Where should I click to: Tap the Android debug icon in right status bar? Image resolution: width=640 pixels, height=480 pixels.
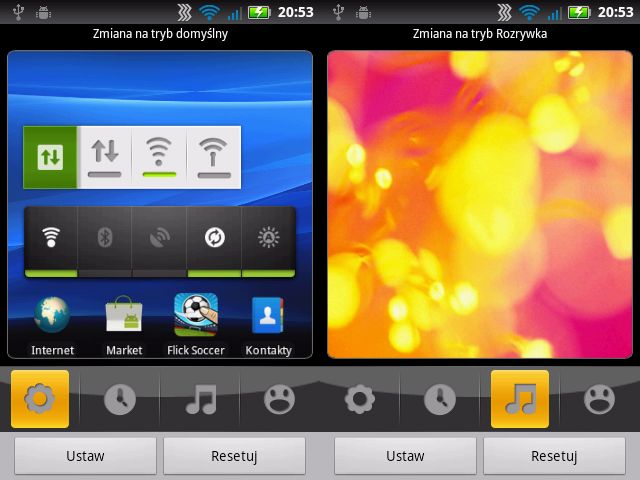click(363, 13)
